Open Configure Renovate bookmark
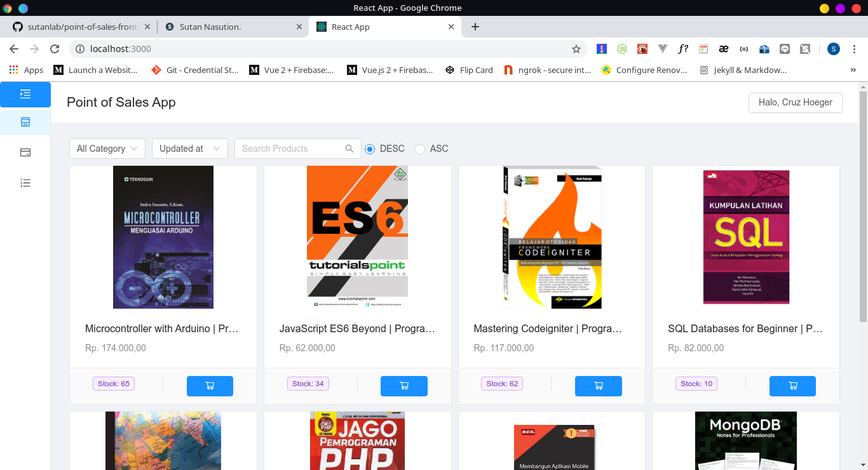The height and width of the screenshot is (470, 868). (x=644, y=70)
